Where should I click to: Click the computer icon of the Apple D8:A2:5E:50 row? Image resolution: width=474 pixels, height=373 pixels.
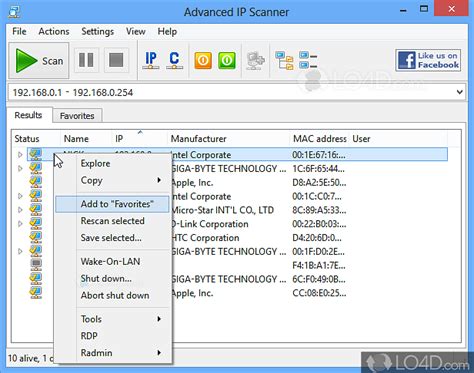click(36, 182)
